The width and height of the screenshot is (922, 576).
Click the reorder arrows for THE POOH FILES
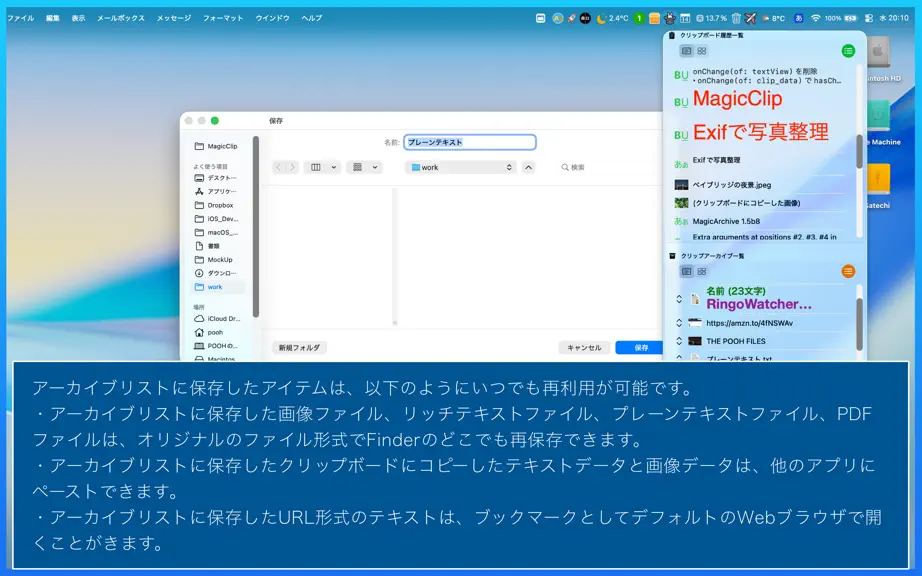click(679, 341)
